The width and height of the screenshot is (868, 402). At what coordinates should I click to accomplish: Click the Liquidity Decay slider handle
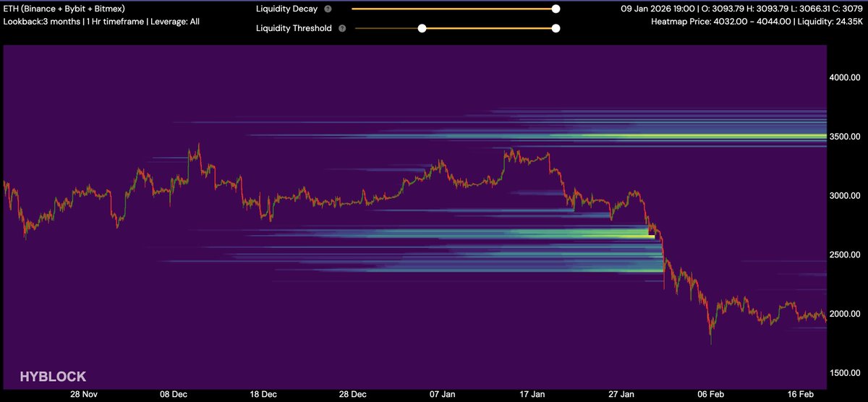[556, 9]
